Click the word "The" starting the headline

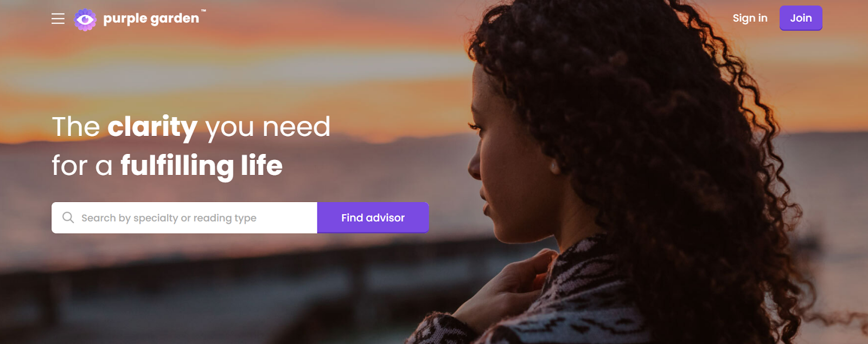[76, 127]
